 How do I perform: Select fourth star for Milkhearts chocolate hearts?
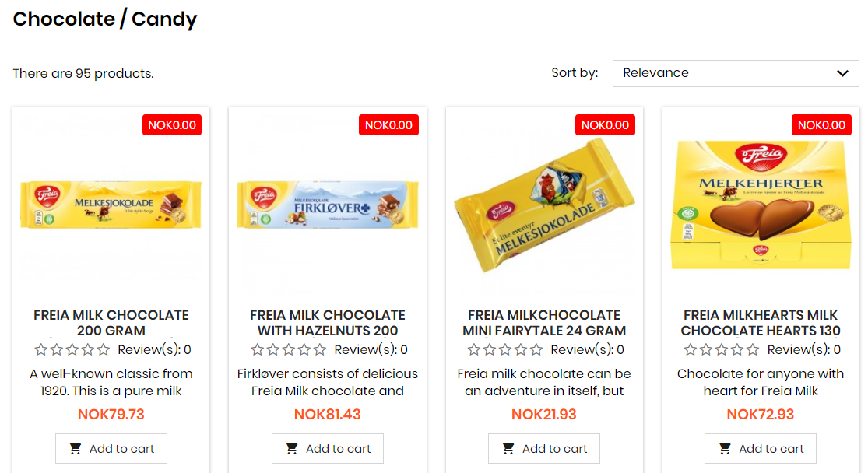[x=736, y=349]
